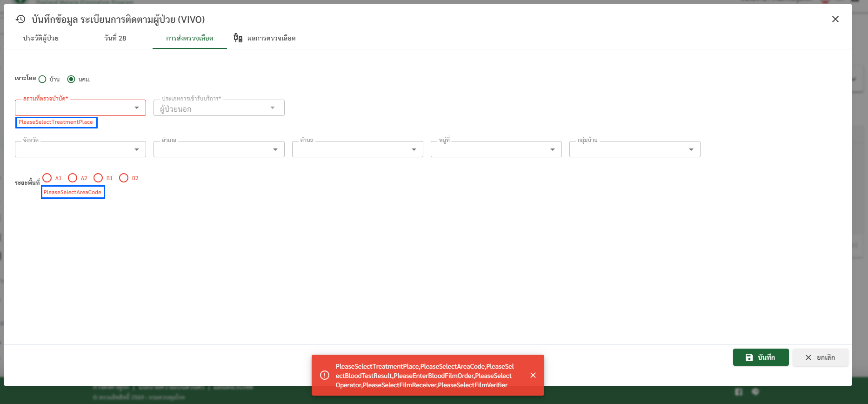Image resolution: width=868 pixels, height=404 pixels.
Task: Open the อำเภอ dropdown list
Action: [x=219, y=149]
